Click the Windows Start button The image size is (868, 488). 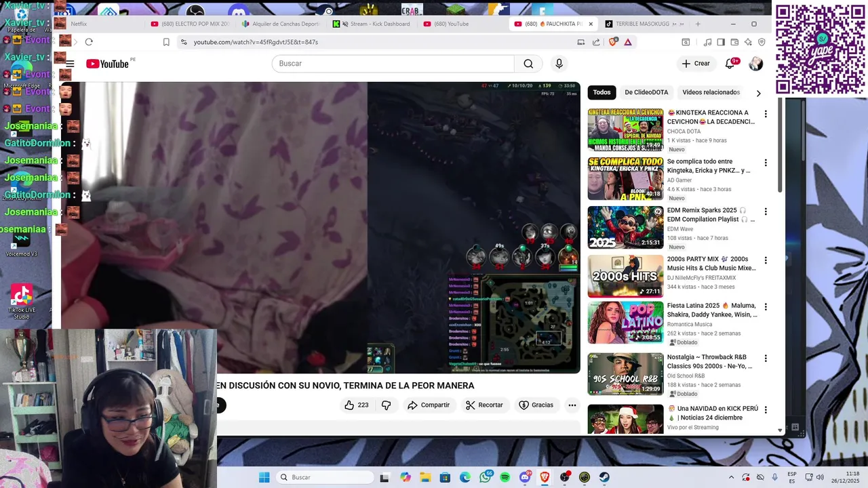click(x=264, y=477)
